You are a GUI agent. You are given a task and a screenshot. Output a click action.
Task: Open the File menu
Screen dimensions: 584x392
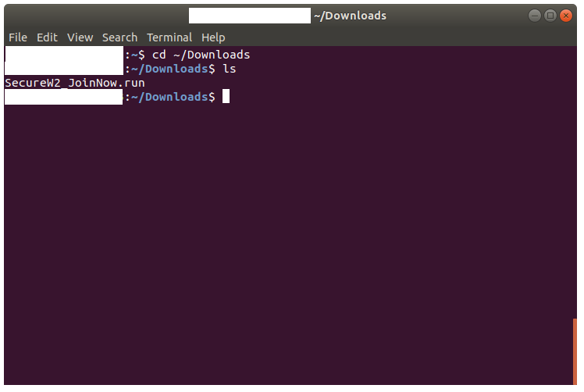17,37
